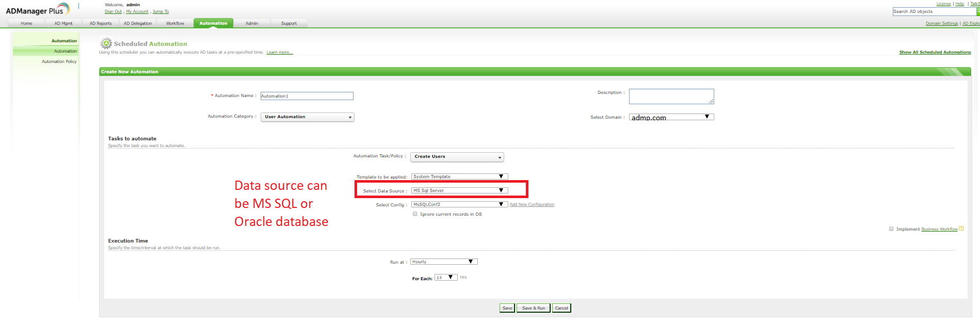Select Automation Policy in the sidebar
This screenshot has width=980, height=323.
(59, 61)
